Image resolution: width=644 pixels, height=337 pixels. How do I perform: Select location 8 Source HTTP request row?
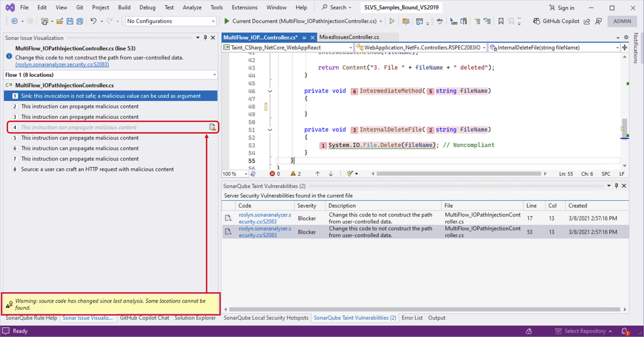[x=111, y=169]
